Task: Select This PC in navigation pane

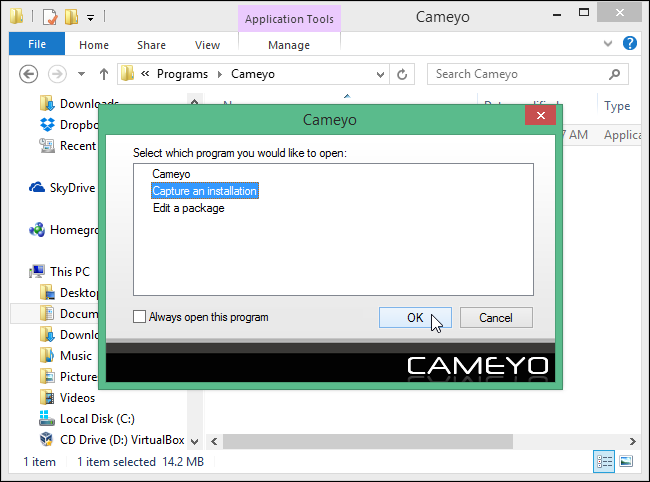Action: [60, 271]
